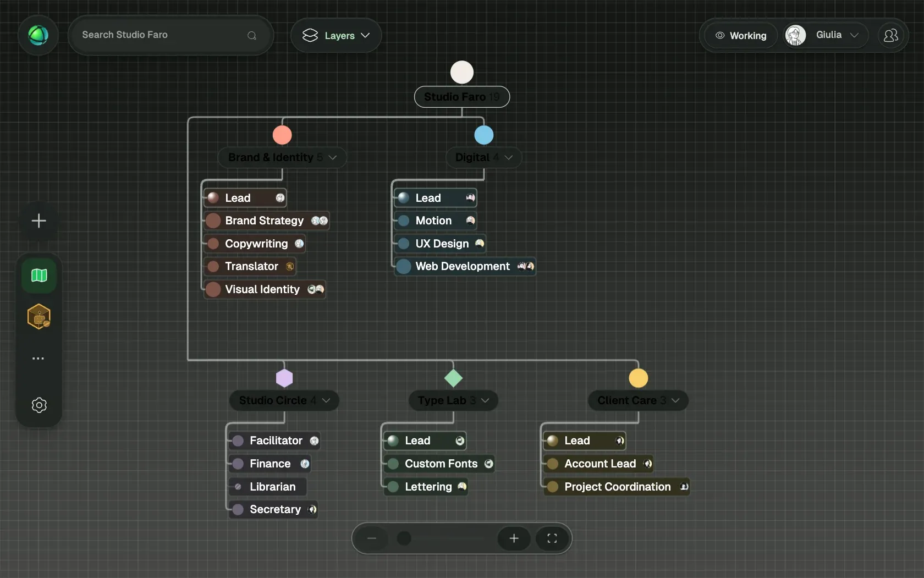Click the avatar on Facilitator role
Image resolution: width=924 pixels, height=578 pixels.
[314, 441]
